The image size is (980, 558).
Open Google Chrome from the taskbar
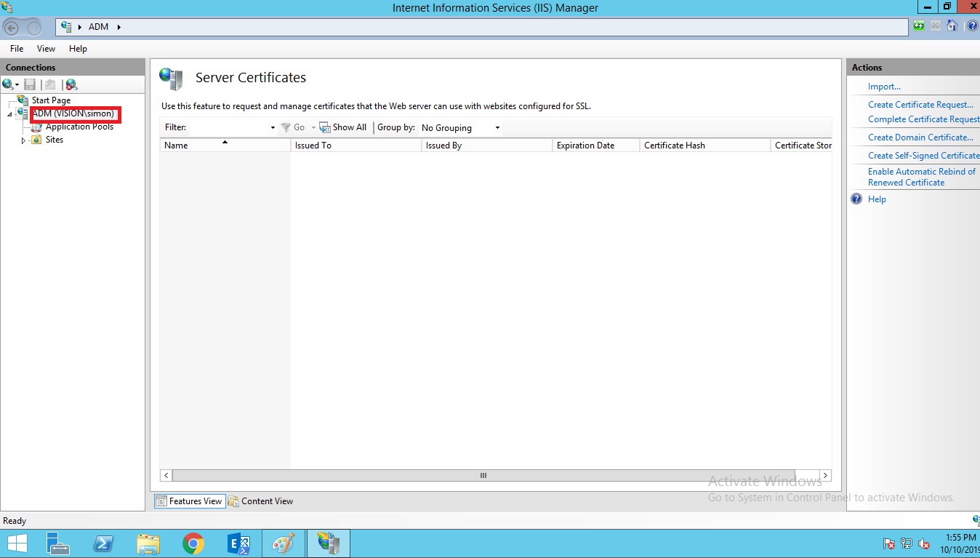coord(193,543)
